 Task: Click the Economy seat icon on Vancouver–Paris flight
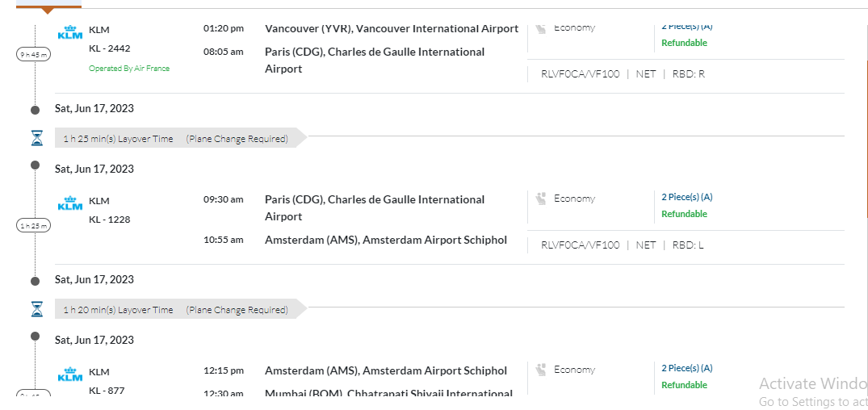pos(541,28)
